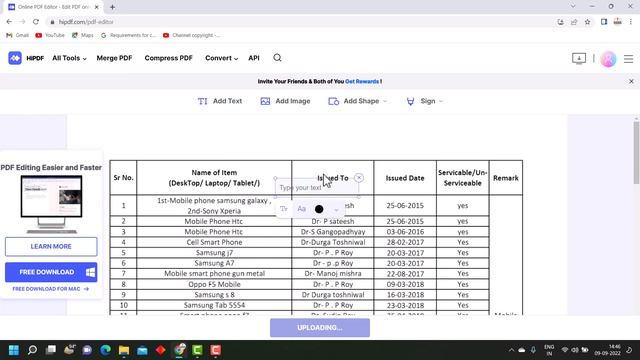Select cell "Dr- Manoj mishra"

tap(333, 273)
